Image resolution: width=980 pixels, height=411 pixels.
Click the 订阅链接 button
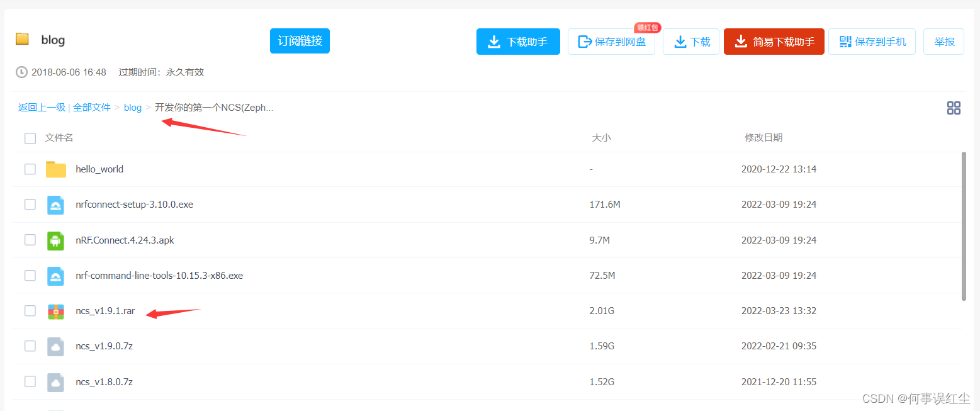[300, 41]
